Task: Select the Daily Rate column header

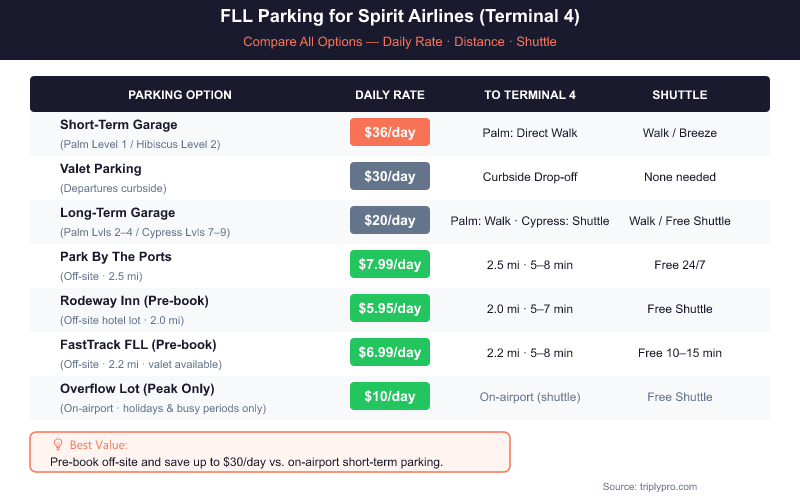Action: 390,95
